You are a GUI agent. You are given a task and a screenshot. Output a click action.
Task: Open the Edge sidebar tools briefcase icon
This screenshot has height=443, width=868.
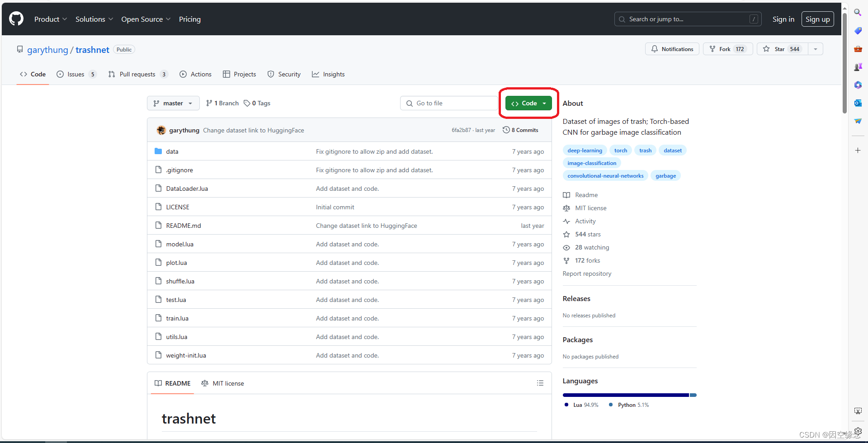pyautogui.click(x=858, y=49)
